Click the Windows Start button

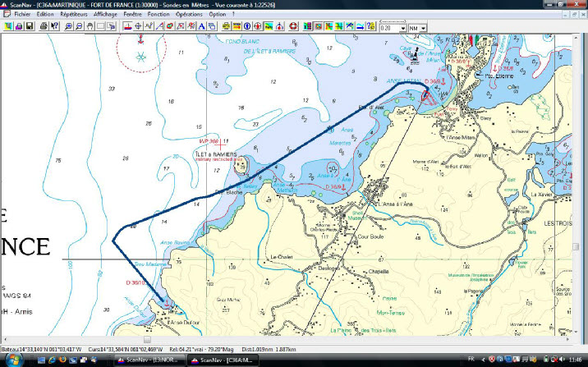7,360
